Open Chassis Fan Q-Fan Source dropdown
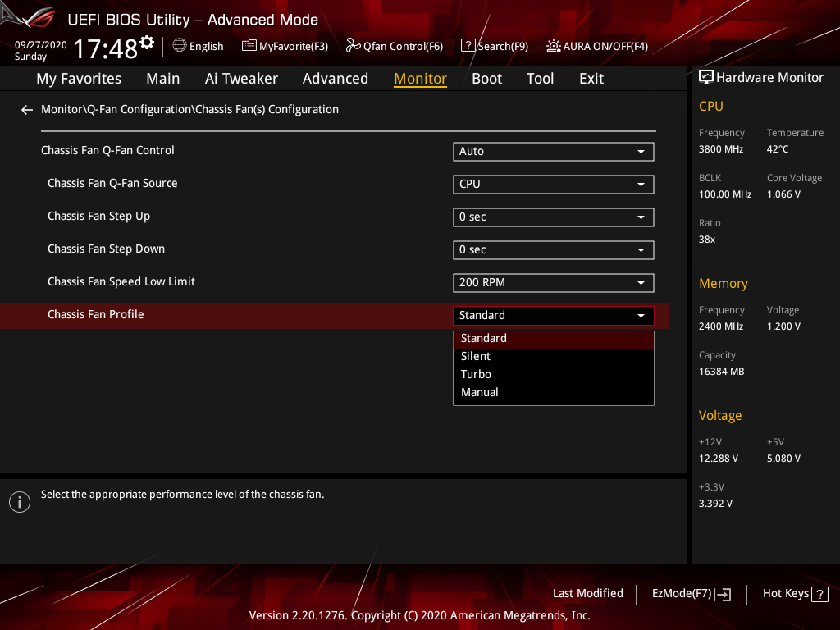 [x=554, y=185]
